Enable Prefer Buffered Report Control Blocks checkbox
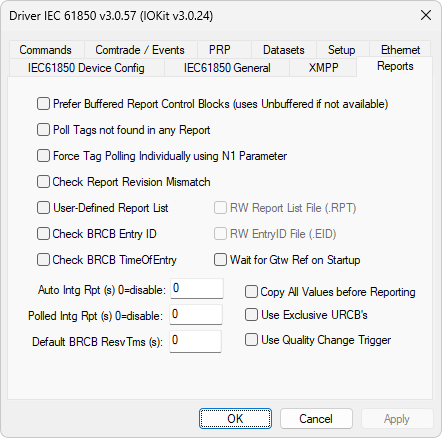Image resolution: width=442 pixels, height=438 pixels. tap(43, 104)
